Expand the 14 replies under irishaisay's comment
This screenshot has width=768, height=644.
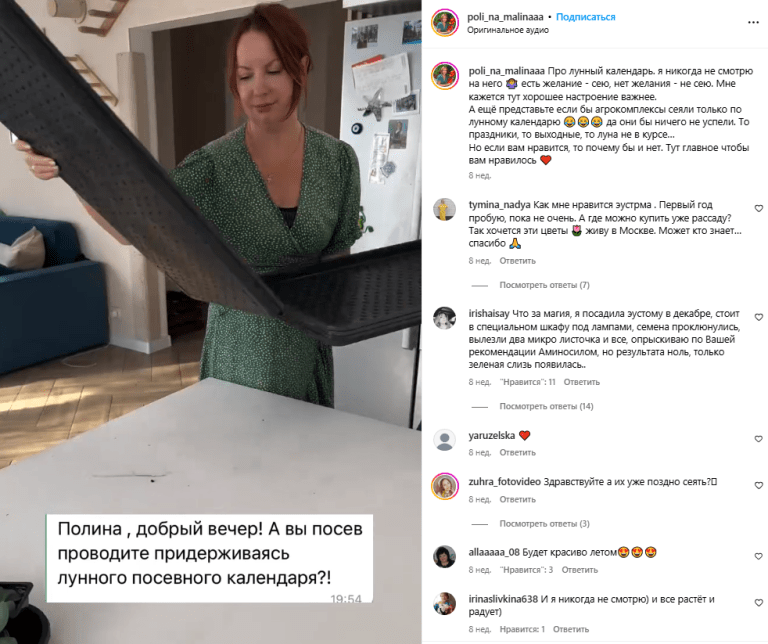[x=546, y=406]
